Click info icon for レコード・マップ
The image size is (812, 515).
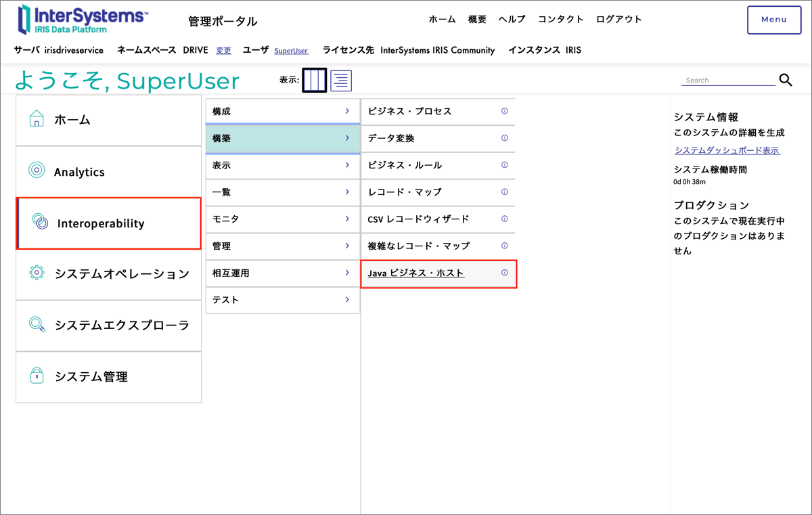(505, 192)
